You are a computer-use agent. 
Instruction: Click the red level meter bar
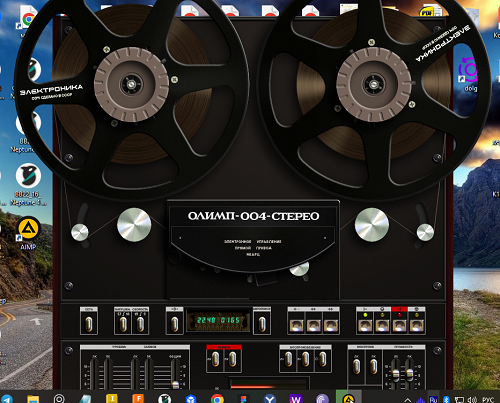[x=252, y=387]
